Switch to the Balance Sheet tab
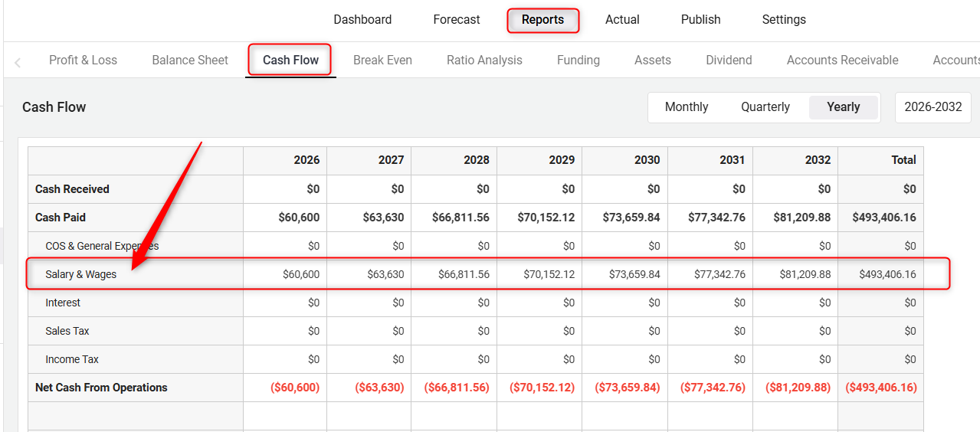Image resolution: width=980 pixels, height=432 pixels. 190,60
